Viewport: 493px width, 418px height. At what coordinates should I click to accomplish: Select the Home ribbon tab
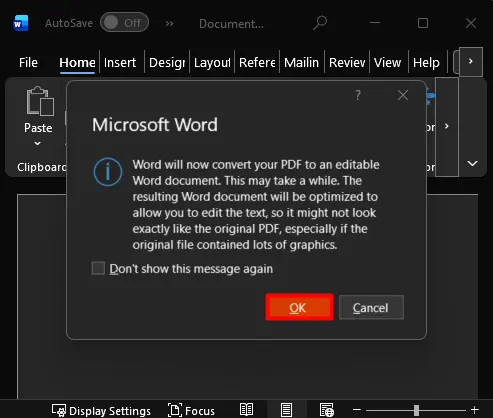[77, 63]
